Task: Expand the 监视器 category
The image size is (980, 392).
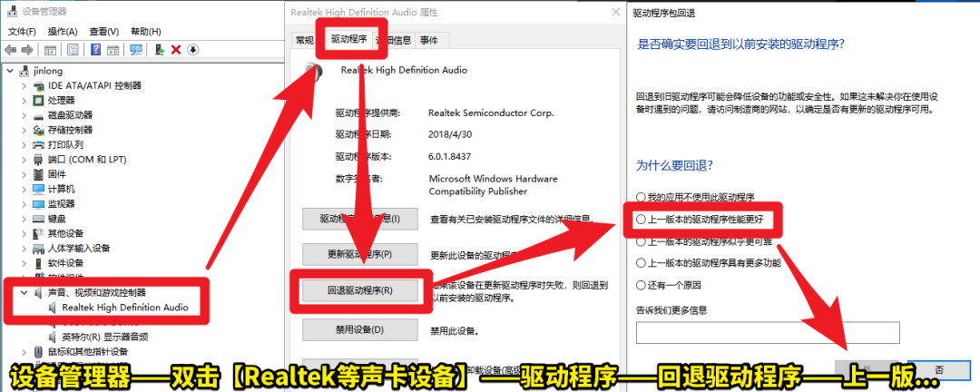Action: point(24,204)
